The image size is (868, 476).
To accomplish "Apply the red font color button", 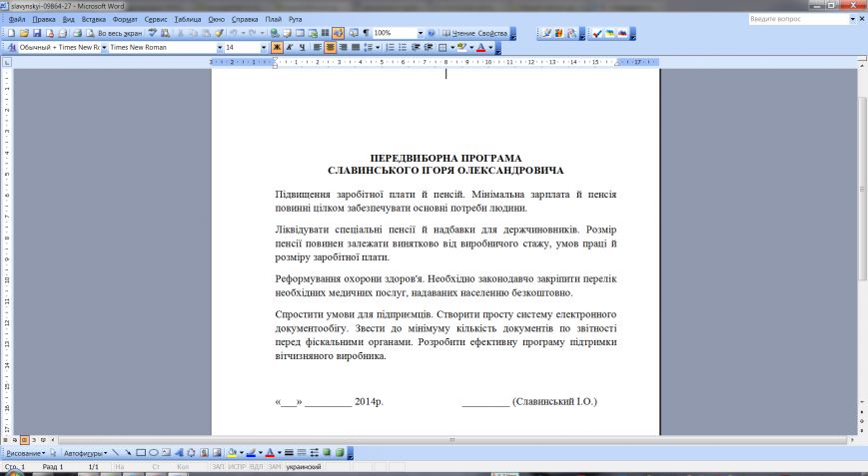I will [480, 48].
